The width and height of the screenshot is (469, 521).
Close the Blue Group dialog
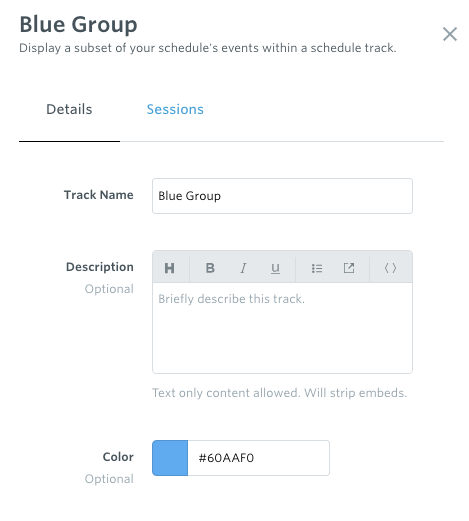pyautogui.click(x=450, y=34)
